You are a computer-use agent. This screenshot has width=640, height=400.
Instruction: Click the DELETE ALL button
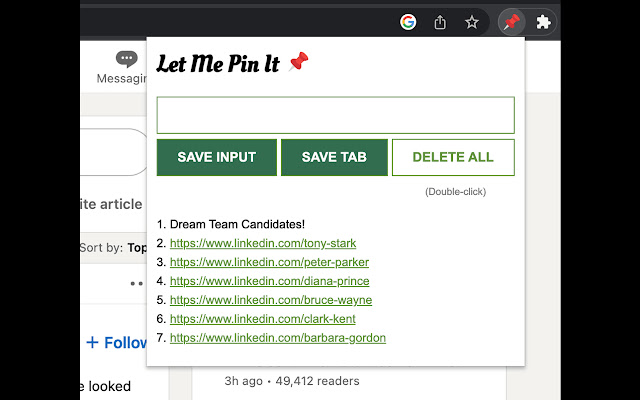click(x=453, y=157)
